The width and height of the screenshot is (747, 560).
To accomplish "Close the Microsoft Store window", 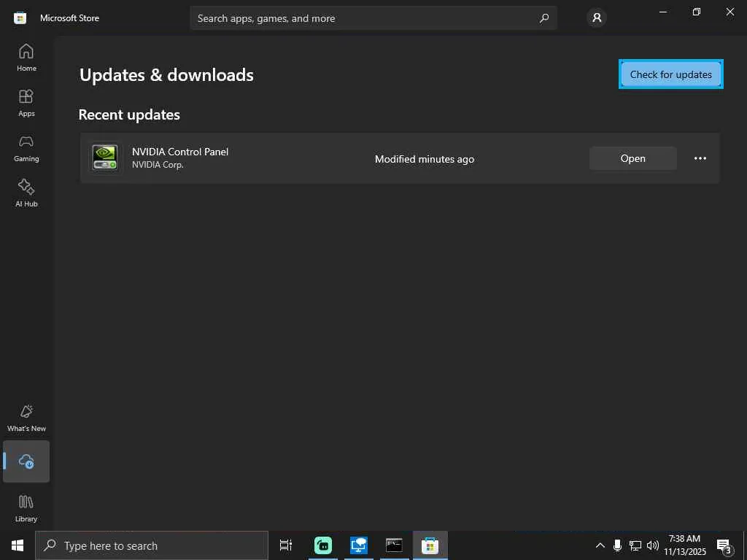I will tap(729, 12).
